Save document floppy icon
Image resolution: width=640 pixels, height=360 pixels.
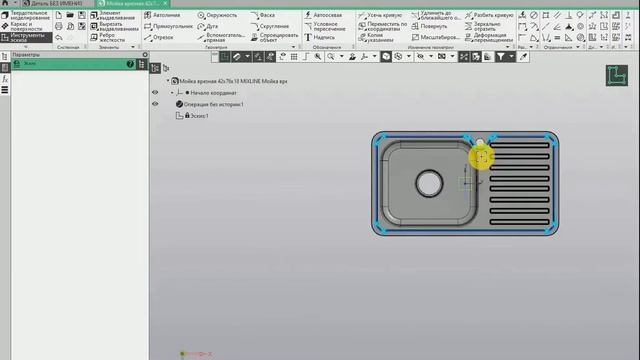coord(82,15)
